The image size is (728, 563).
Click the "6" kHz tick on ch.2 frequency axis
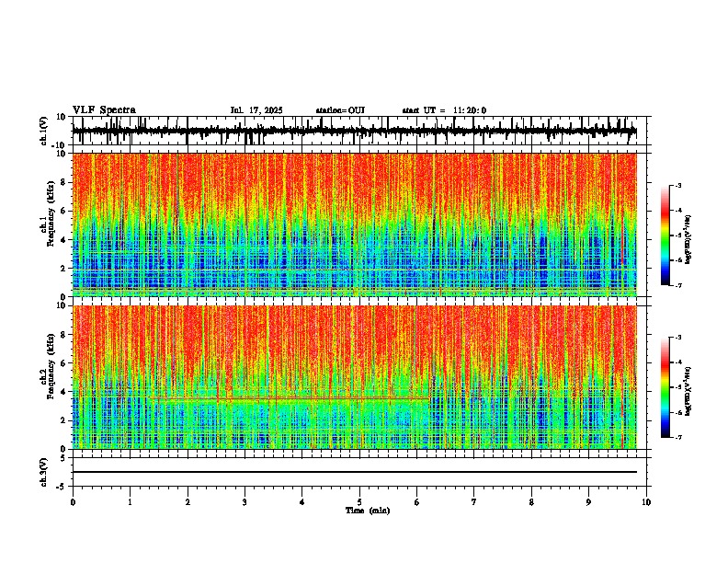click(64, 362)
